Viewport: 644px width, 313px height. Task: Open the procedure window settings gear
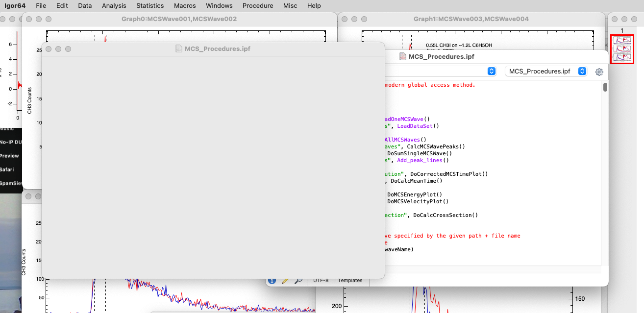599,72
